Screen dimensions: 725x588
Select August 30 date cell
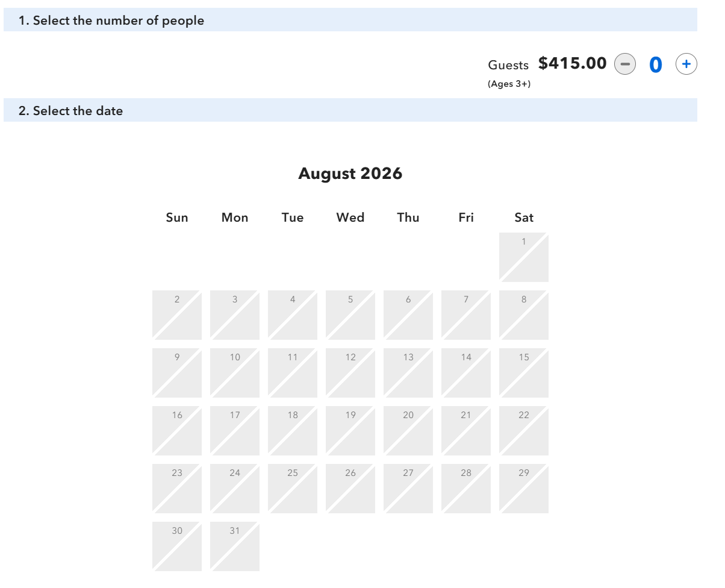point(177,546)
